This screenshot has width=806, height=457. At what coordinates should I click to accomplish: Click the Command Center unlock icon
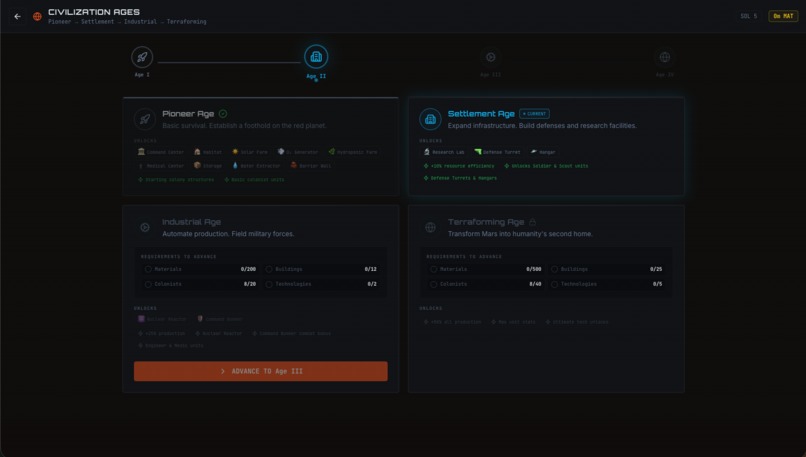click(x=141, y=152)
